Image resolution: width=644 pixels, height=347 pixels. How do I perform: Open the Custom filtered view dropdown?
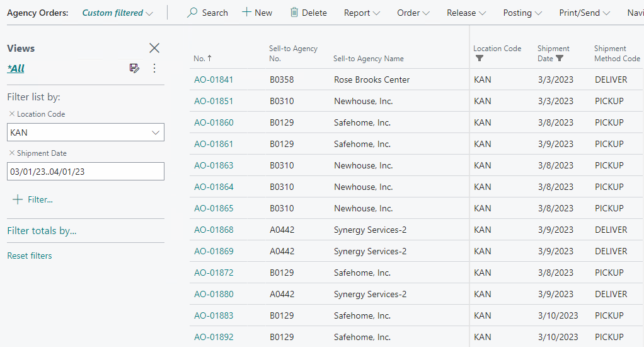pyautogui.click(x=117, y=13)
